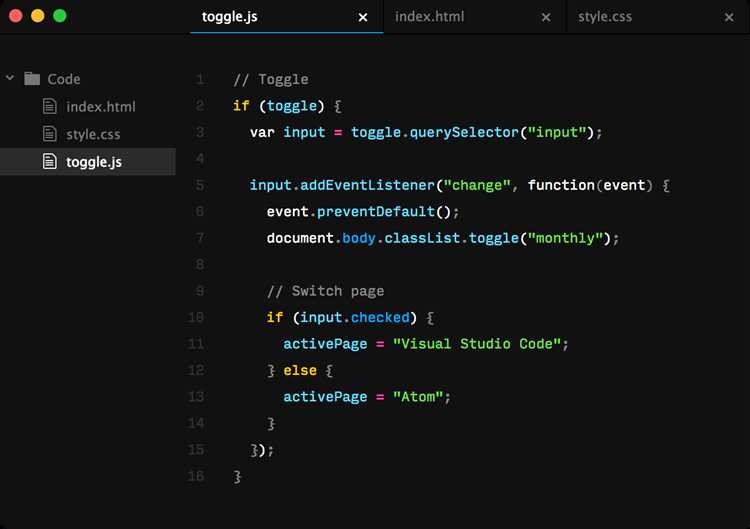The height and width of the screenshot is (529, 750).
Task: Close the toggle.js tab
Action: [363, 17]
